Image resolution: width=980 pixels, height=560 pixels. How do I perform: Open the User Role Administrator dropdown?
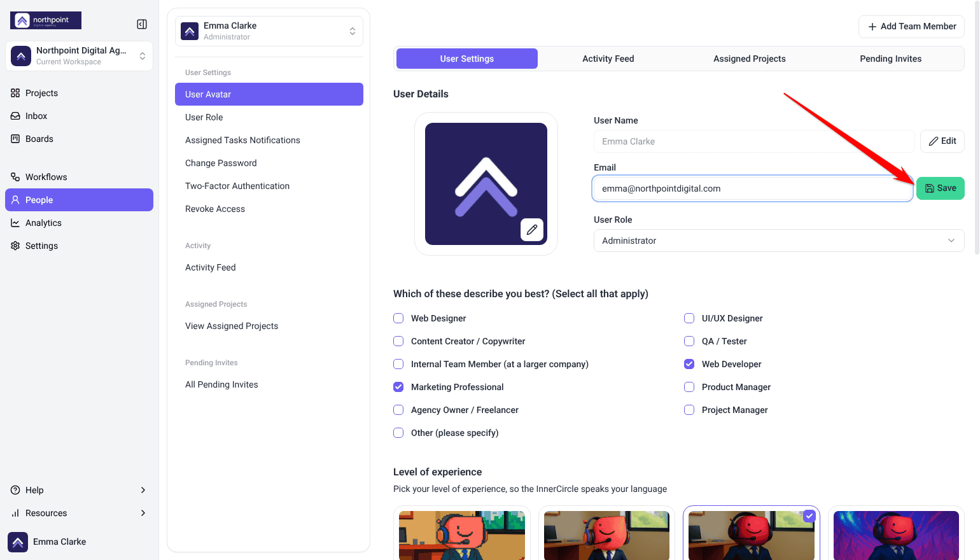tap(779, 241)
